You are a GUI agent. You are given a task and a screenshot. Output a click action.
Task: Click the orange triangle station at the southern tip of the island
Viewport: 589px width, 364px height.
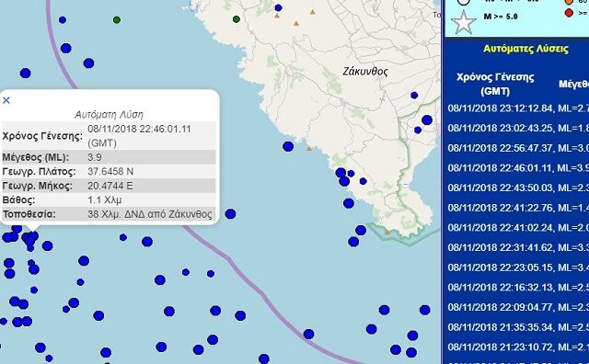(x=388, y=233)
